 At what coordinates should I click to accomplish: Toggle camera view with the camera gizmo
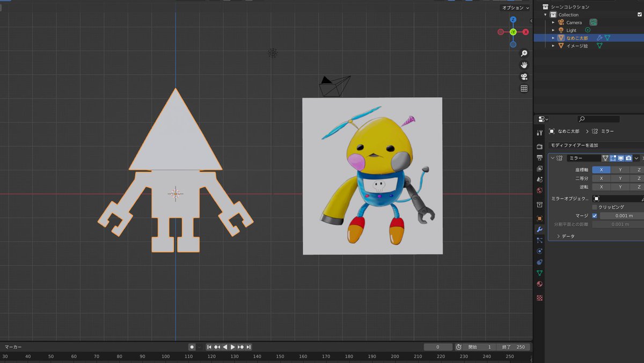click(x=524, y=77)
